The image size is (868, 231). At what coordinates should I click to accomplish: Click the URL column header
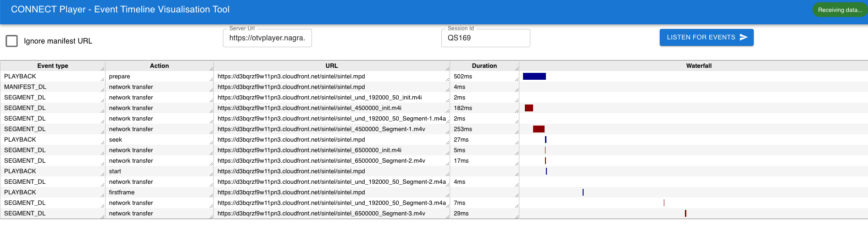[331, 66]
